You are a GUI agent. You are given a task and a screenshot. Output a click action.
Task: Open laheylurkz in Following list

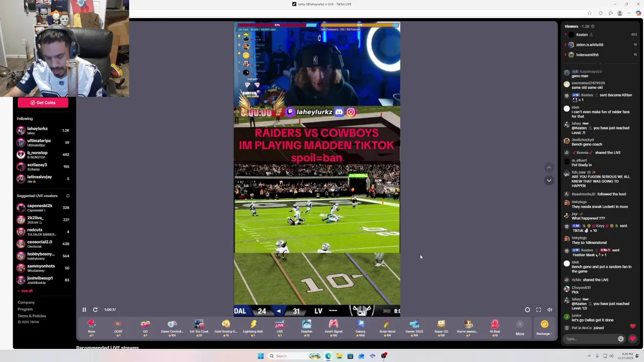(43, 130)
